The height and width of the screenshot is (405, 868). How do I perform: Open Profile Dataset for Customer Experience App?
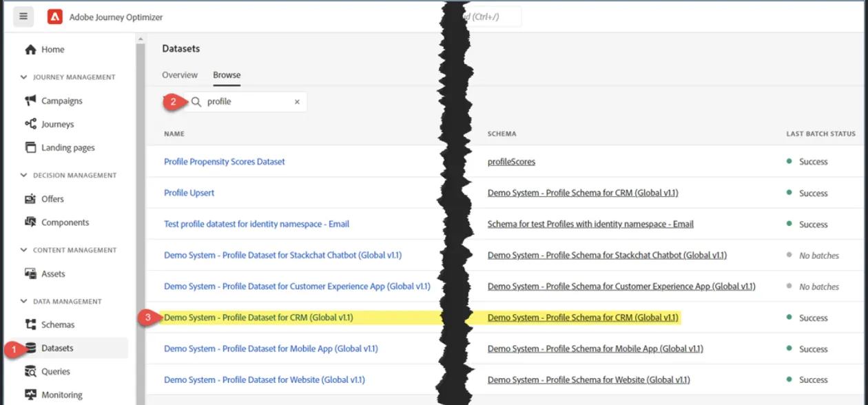[298, 287]
